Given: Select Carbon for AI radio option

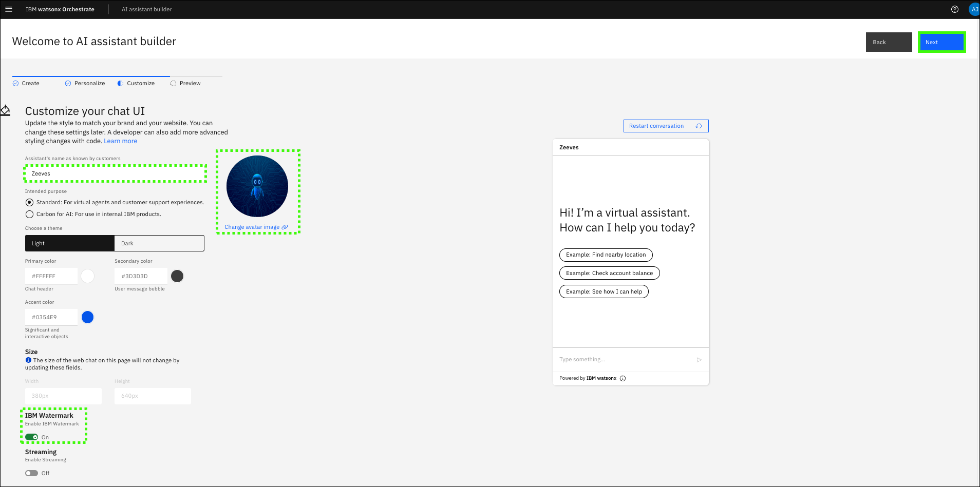Looking at the screenshot, I should [x=30, y=215].
